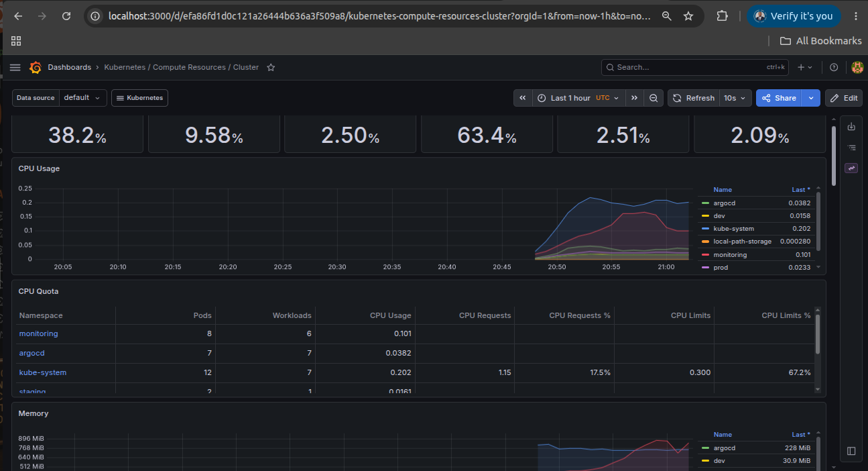This screenshot has height=471, width=868.
Task: Open the Grafana help question-mark icon
Action: click(x=834, y=67)
